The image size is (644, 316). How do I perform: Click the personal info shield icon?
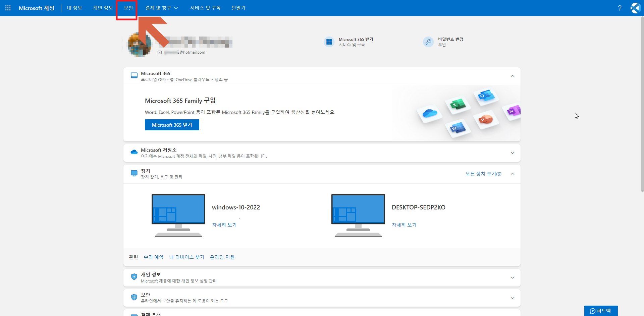(x=134, y=277)
